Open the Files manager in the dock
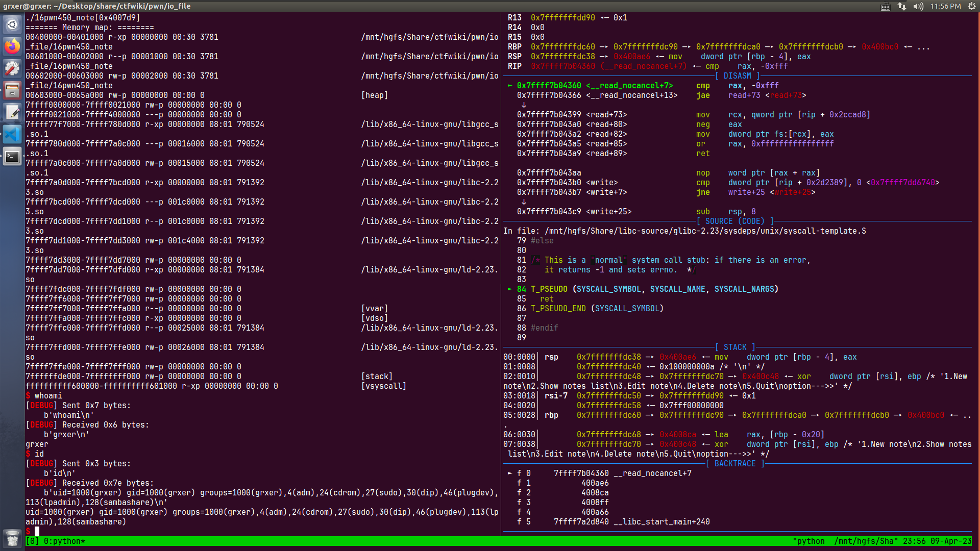Screen dimensions: 980x551 (12, 90)
